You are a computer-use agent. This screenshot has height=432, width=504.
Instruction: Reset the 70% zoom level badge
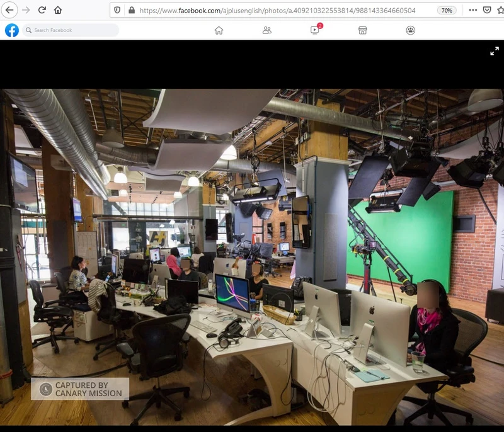tap(447, 10)
